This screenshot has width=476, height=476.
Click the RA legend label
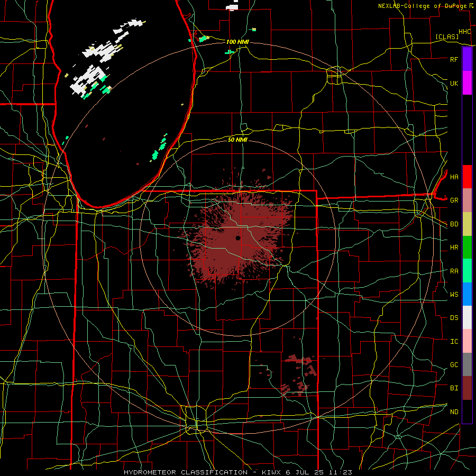point(454,271)
